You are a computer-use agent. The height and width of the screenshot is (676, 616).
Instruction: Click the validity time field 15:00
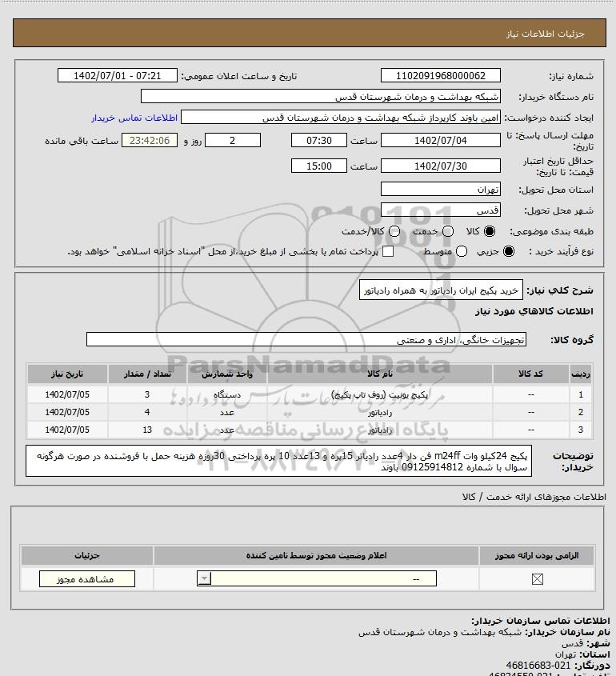pos(319,166)
